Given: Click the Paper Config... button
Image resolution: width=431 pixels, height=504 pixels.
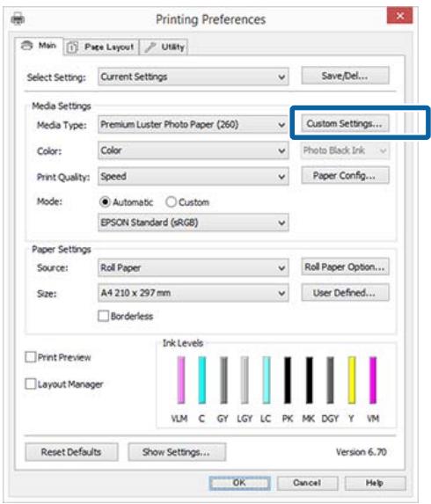Looking at the screenshot, I should [345, 176].
